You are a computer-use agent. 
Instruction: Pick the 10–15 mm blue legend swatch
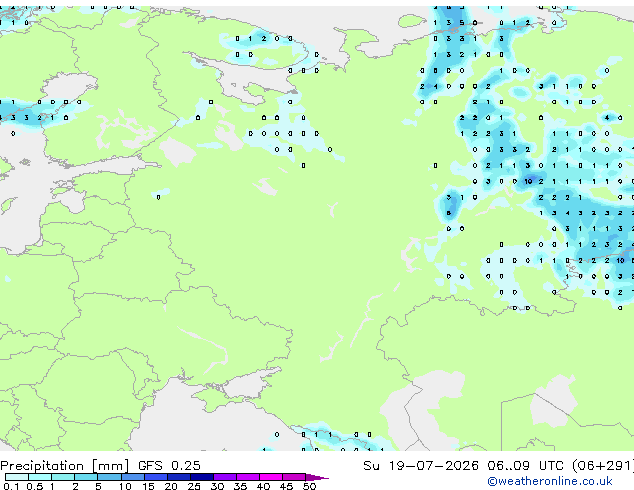coord(132,477)
